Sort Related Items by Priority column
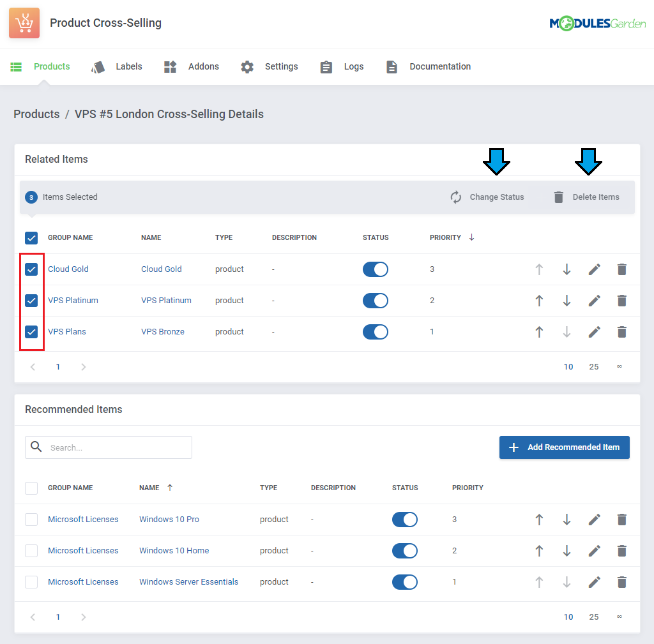The image size is (654, 644). pos(452,237)
